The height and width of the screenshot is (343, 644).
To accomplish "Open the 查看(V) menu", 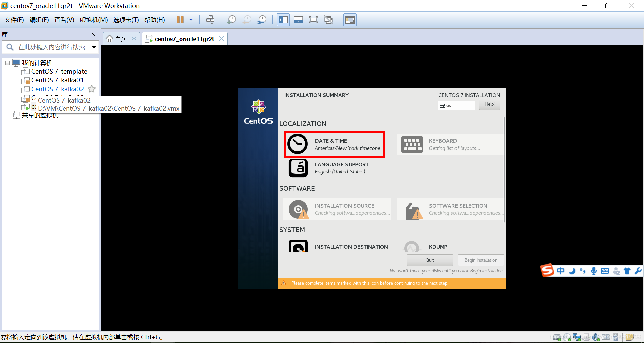I will [x=64, y=20].
